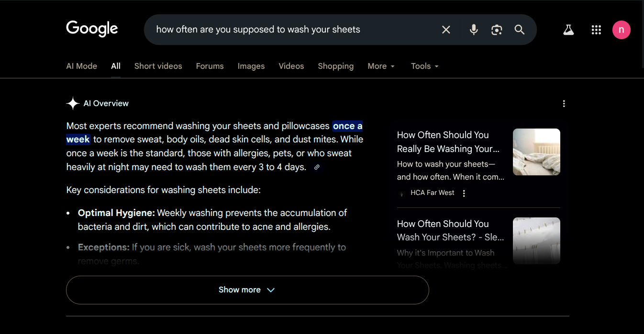
Task: Open Search by image camera icon
Action: (x=497, y=30)
